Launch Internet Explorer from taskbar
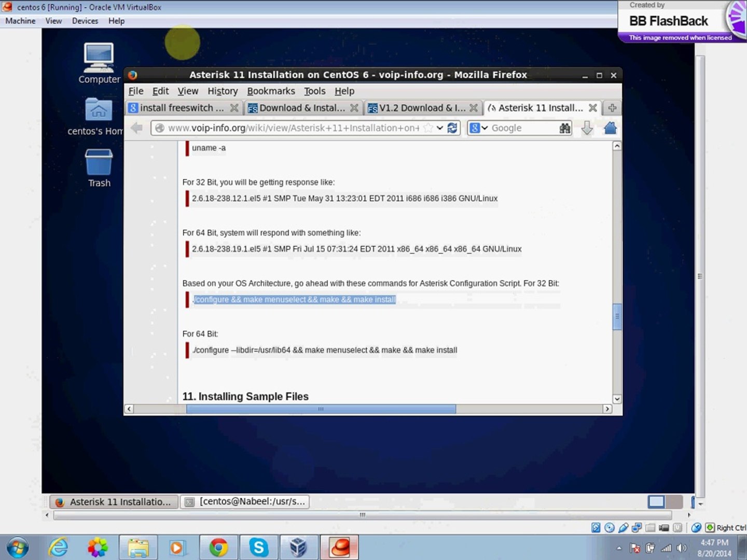This screenshot has height=560, width=747. pyautogui.click(x=58, y=547)
